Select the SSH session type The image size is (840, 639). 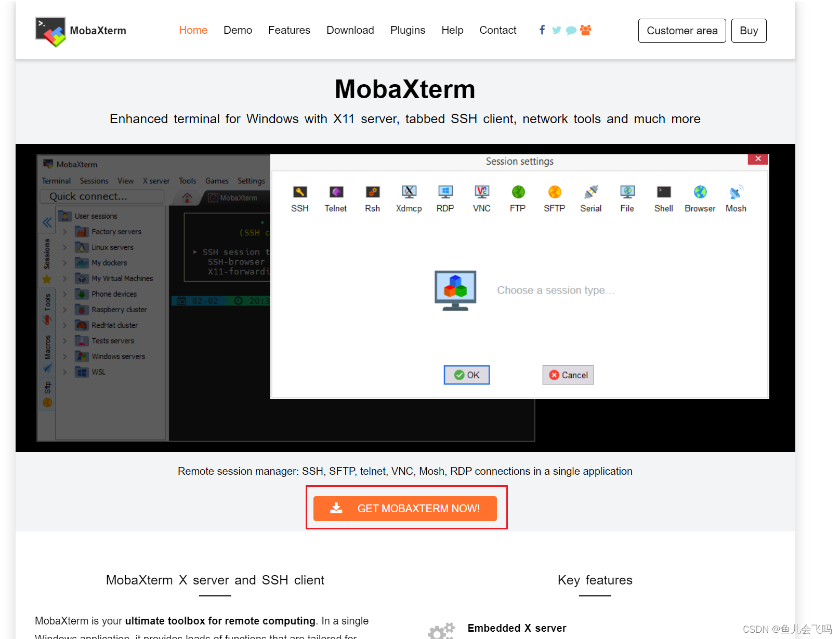[300, 198]
